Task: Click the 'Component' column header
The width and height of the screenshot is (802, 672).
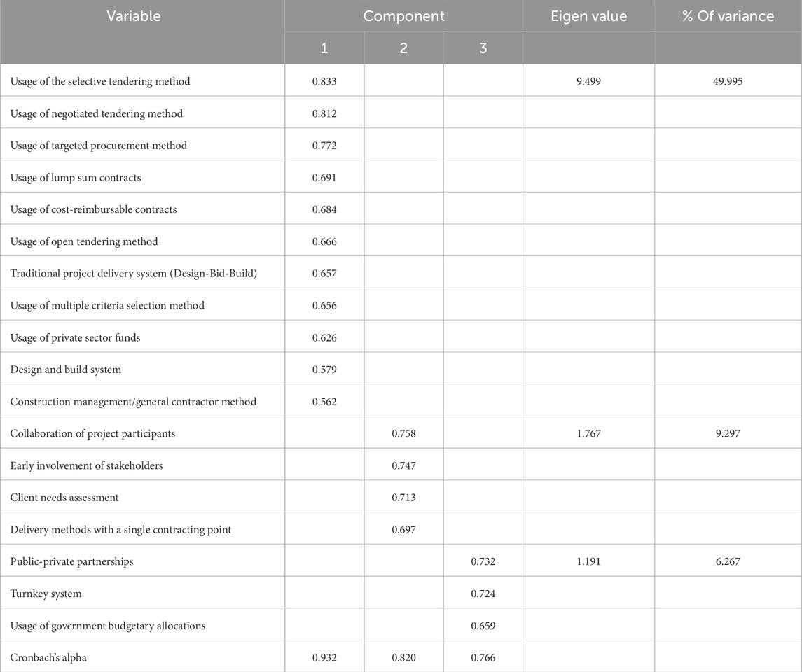Action: [x=403, y=16]
